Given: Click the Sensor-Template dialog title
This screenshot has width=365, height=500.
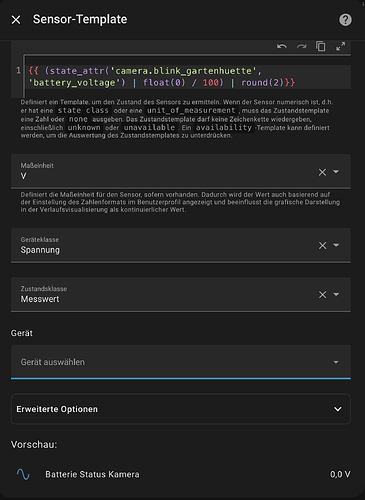Looking at the screenshot, I should 80,19.
